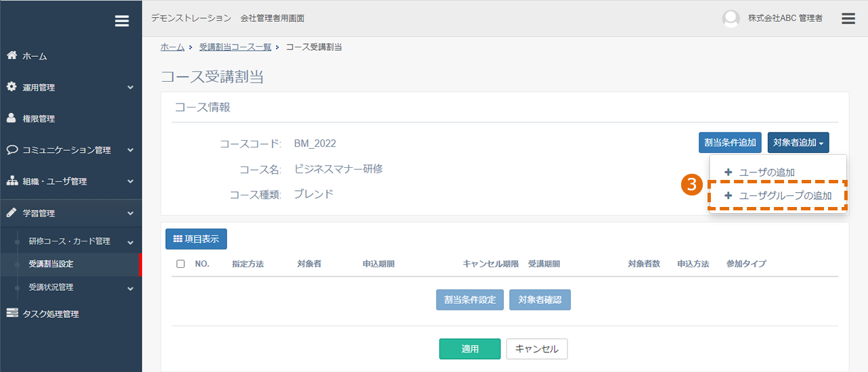Click the green 適用 button

[470, 349]
